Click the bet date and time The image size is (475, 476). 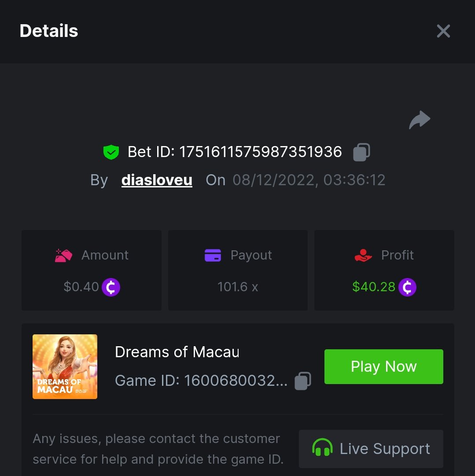pos(309,180)
